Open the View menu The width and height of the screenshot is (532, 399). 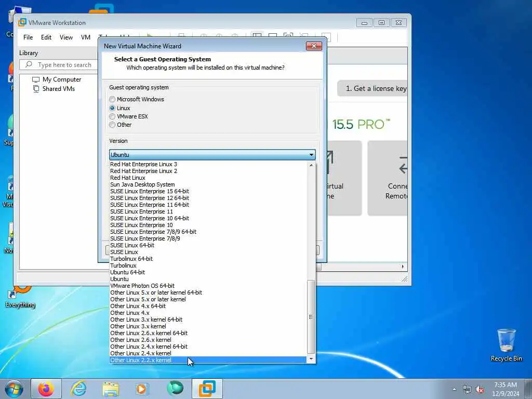tap(66, 37)
